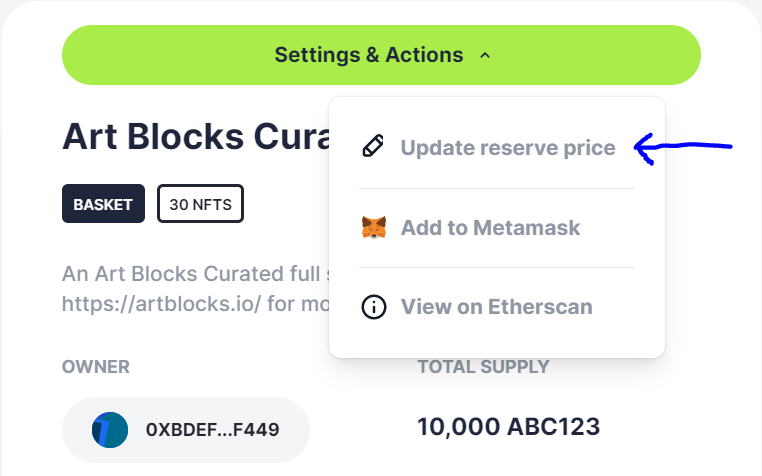Choose Add to Metamask option
This screenshot has width=762, height=476.
pyautogui.click(x=497, y=228)
